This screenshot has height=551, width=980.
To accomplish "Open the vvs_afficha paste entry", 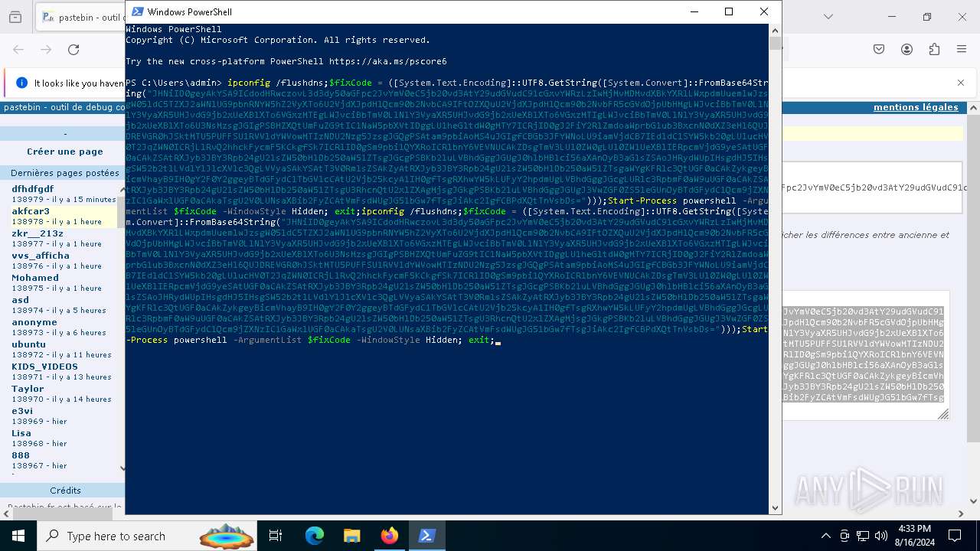I will pos(41,256).
